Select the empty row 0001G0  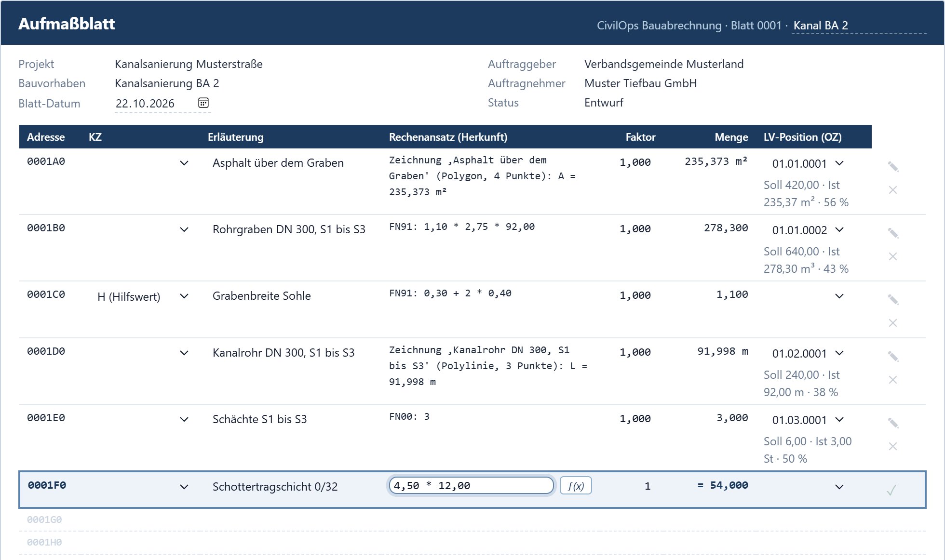472,520
